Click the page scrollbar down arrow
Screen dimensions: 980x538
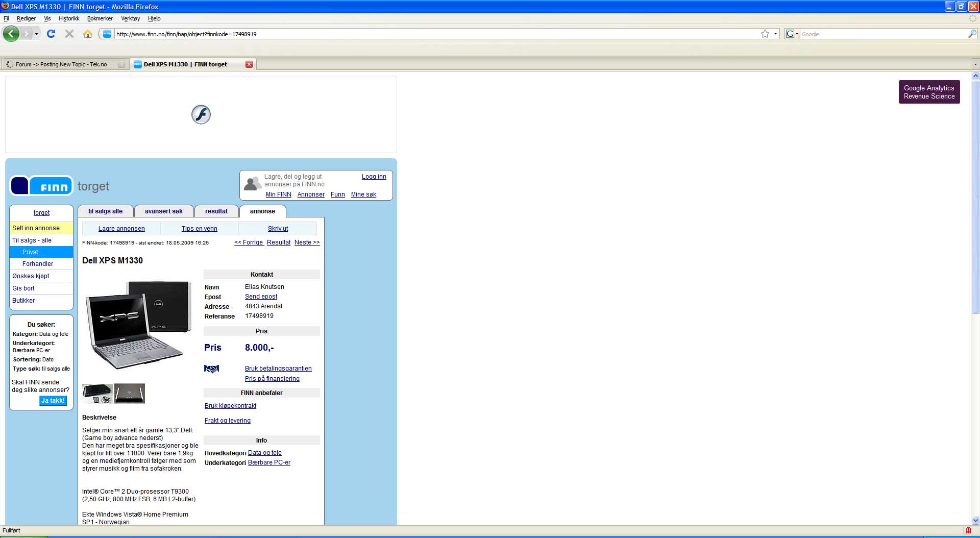coord(975,521)
